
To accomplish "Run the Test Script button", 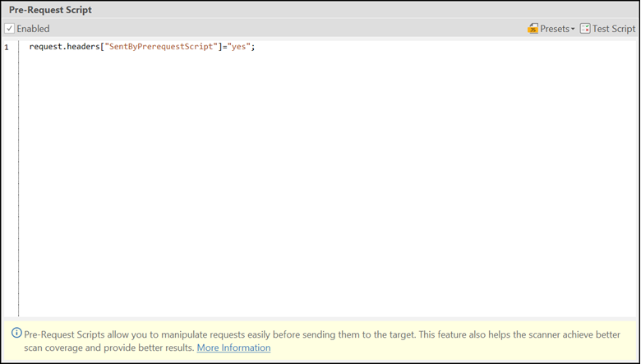I will 608,29.
